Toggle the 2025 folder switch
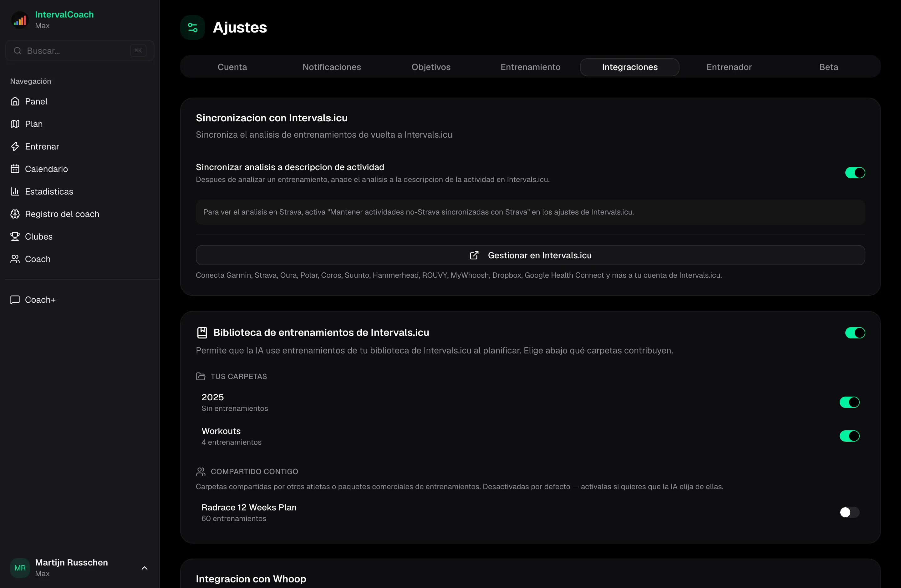The image size is (901, 588). click(x=849, y=402)
